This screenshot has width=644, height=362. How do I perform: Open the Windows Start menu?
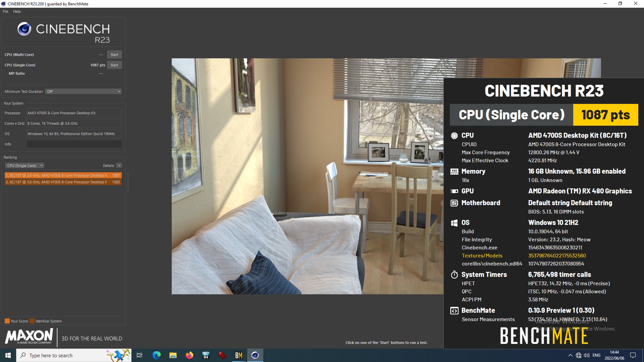(8, 355)
